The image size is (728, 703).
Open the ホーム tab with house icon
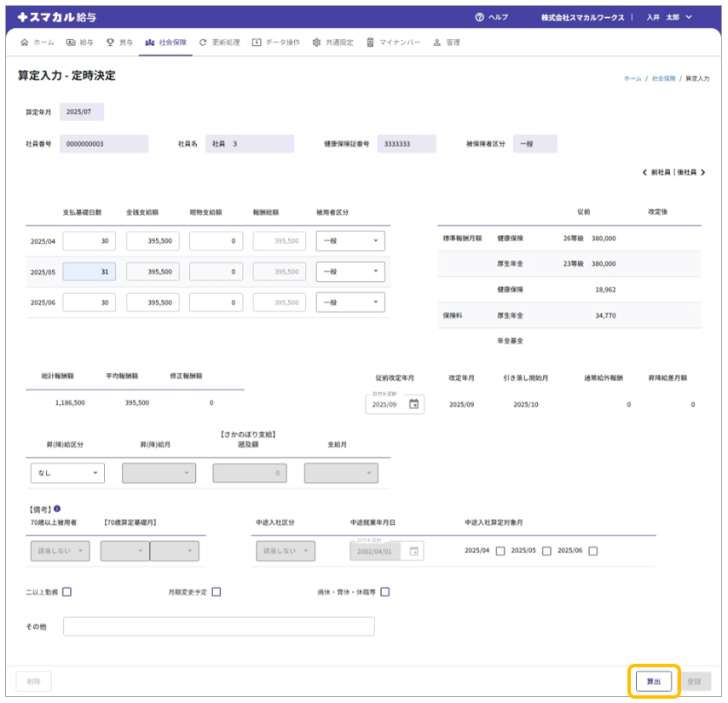[x=37, y=42]
